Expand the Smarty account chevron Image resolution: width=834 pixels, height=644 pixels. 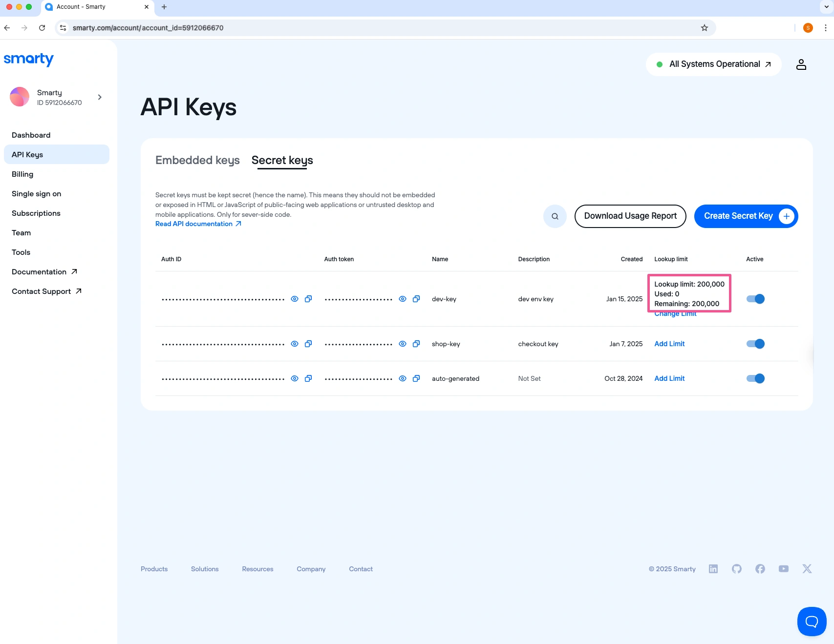(100, 97)
